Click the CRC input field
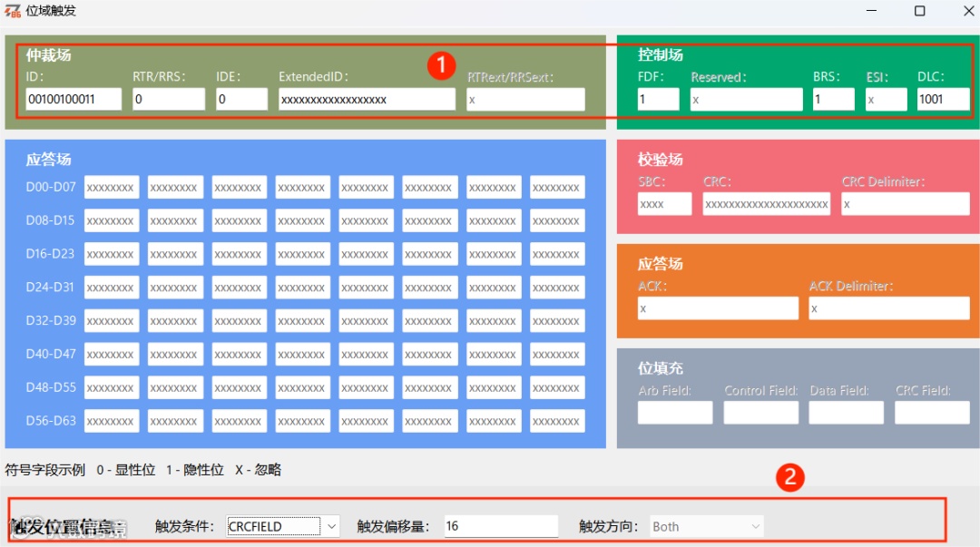This screenshot has height=547, width=980. pyautogui.click(x=766, y=204)
